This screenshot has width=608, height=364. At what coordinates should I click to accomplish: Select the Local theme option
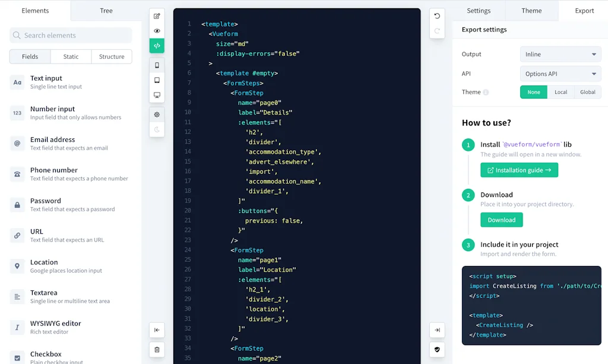click(562, 92)
